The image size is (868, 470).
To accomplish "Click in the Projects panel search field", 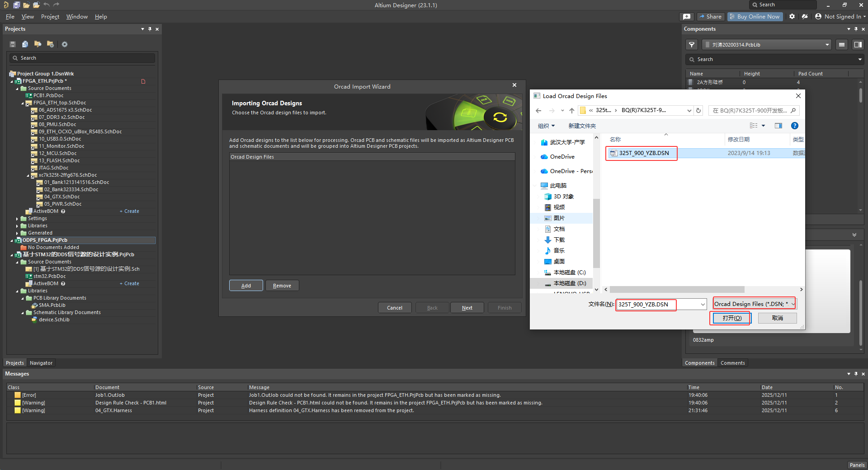I will pyautogui.click(x=82, y=58).
